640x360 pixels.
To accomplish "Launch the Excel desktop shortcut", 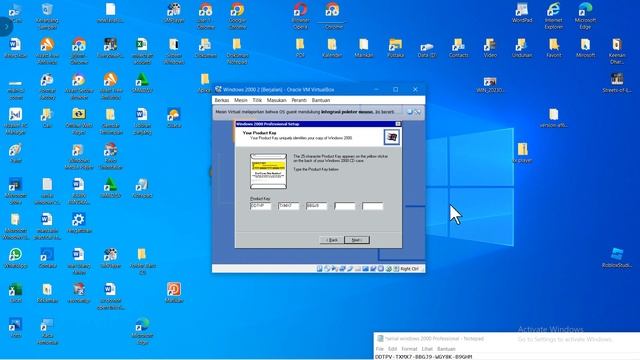I will click(16, 293).
